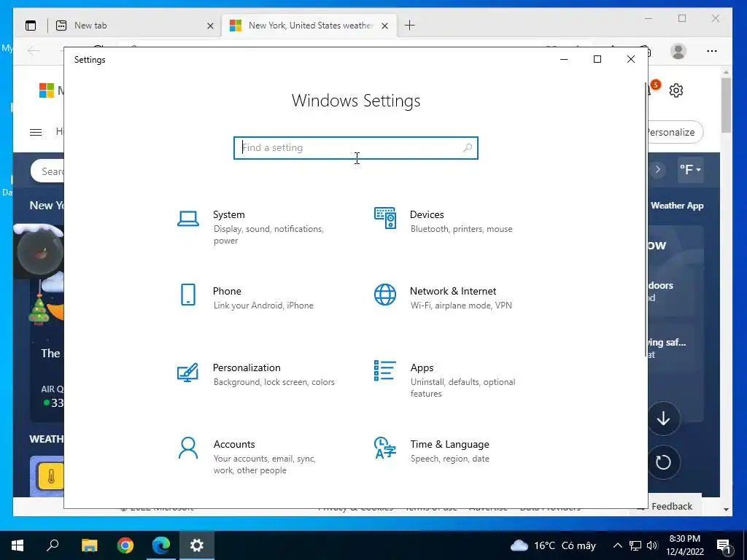Open the Personalization heading

(x=247, y=367)
